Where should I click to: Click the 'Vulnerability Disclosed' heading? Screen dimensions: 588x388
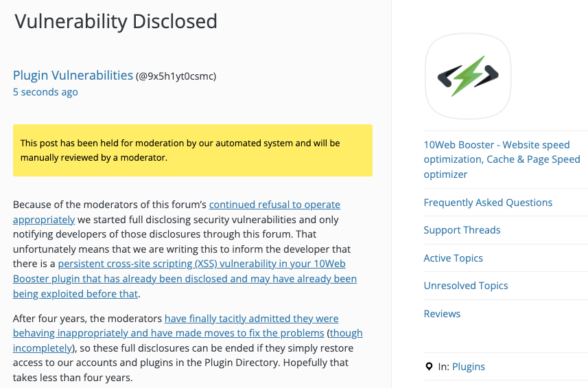tap(116, 21)
